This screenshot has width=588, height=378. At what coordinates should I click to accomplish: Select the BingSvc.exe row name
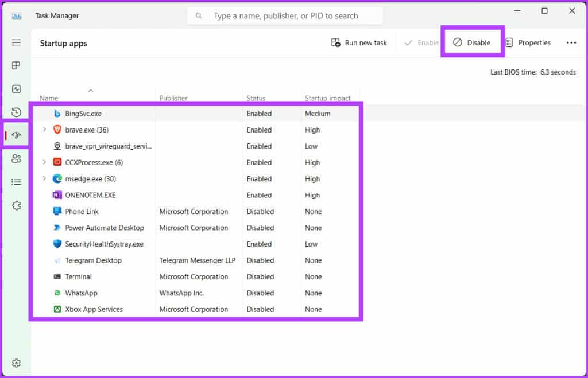coord(83,114)
